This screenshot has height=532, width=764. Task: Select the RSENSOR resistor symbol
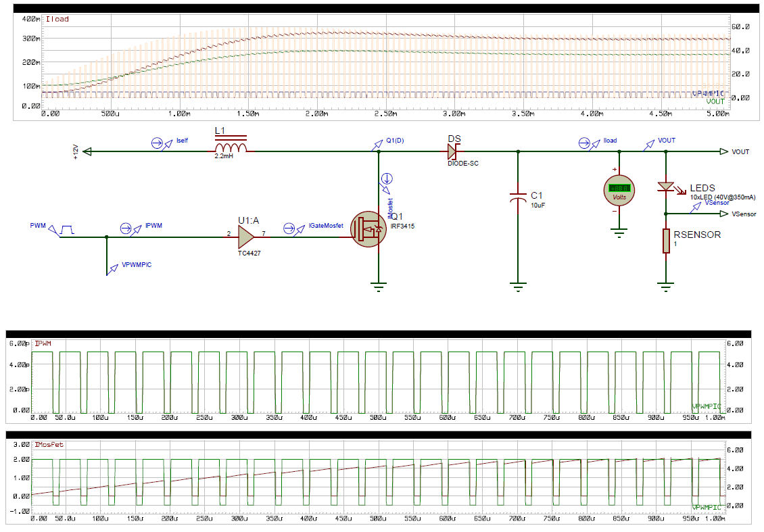click(666, 241)
